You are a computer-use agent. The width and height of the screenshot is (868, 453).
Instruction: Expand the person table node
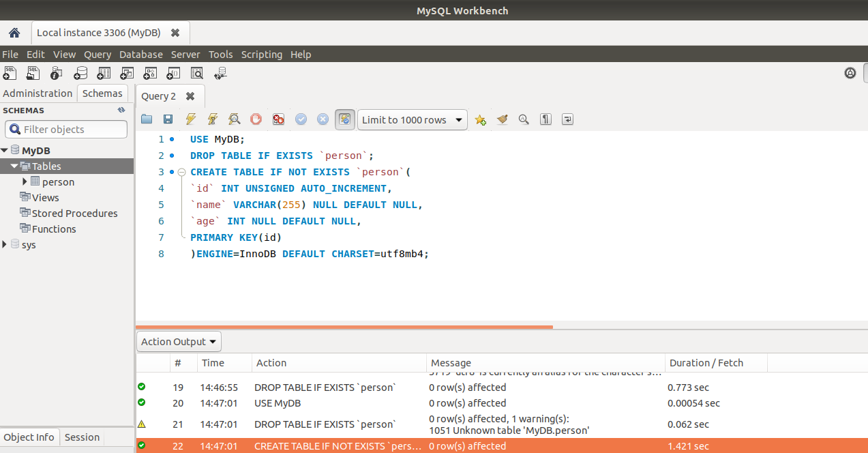coord(25,181)
